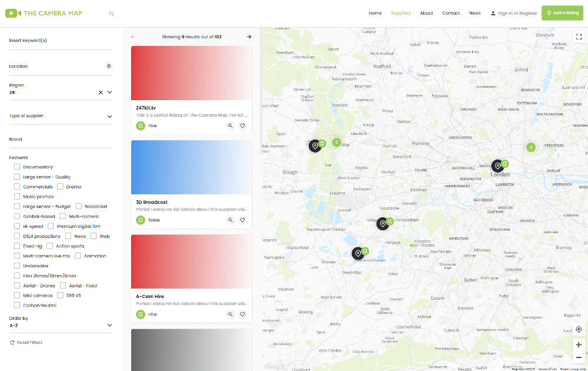Select the map pin near Walton-on-Thames
Image resolution: width=588 pixels, height=371 pixels.
coord(358,254)
